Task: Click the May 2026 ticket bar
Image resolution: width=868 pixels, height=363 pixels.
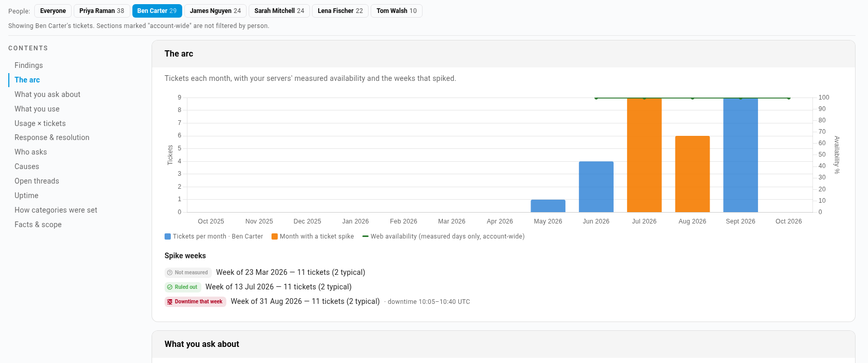Action: pyautogui.click(x=548, y=206)
